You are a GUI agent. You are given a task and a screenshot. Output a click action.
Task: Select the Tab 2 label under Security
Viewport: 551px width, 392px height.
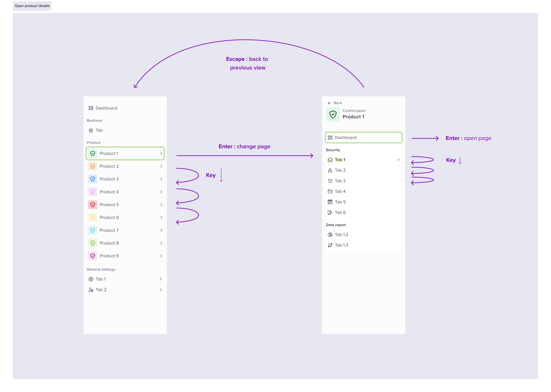[340, 170]
